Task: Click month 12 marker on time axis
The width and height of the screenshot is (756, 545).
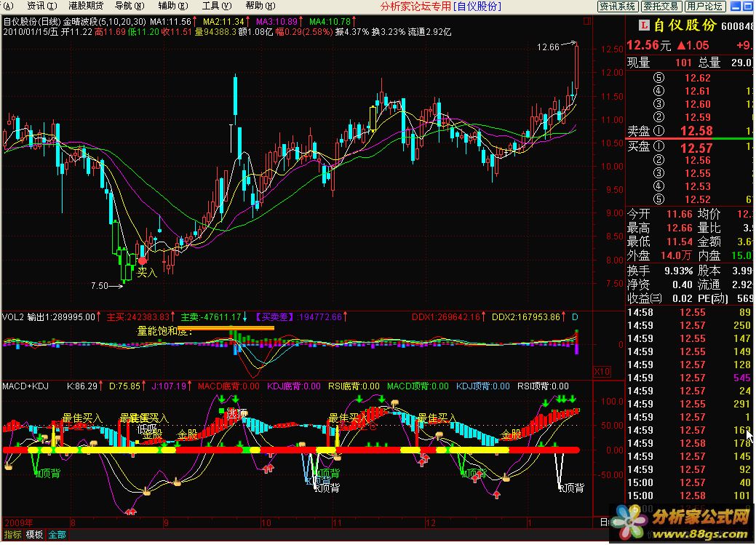Action: pos(431,523)
